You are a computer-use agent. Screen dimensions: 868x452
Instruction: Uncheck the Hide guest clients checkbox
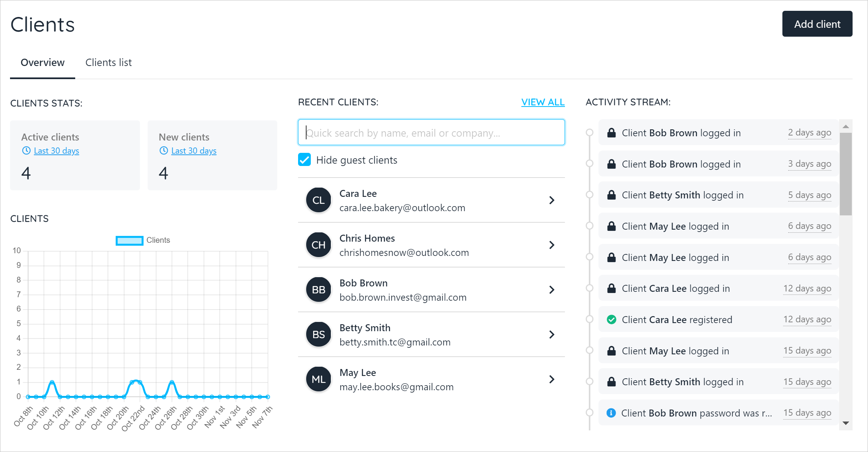(305, 160)
